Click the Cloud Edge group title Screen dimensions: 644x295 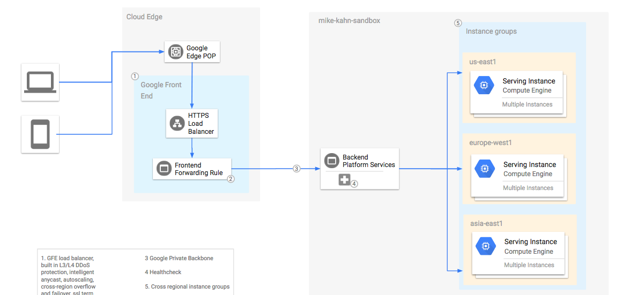[144, 17]
